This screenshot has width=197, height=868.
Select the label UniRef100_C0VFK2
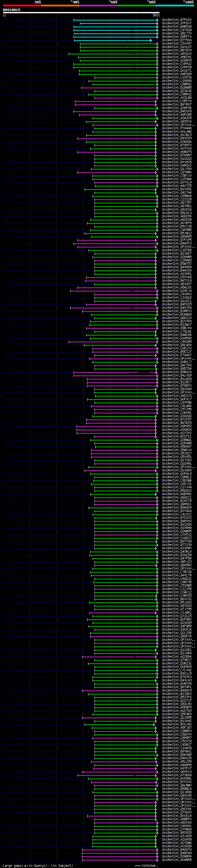pos(176,535)
